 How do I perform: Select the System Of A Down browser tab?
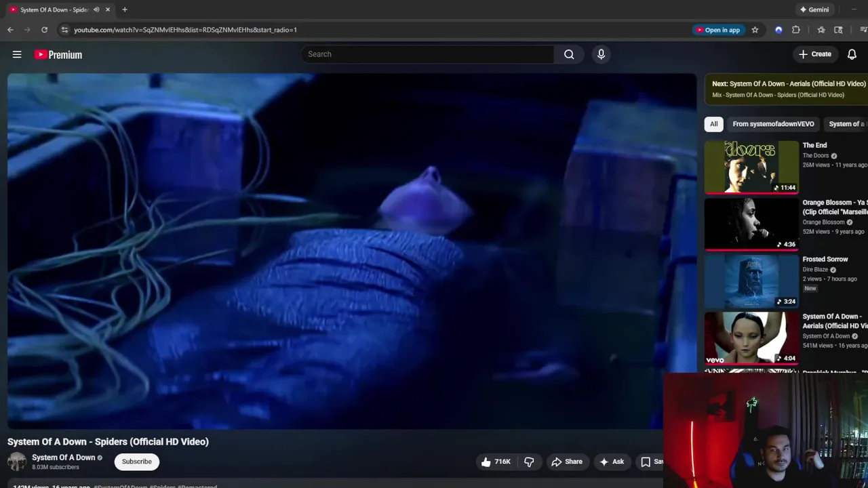coord(54,9)
